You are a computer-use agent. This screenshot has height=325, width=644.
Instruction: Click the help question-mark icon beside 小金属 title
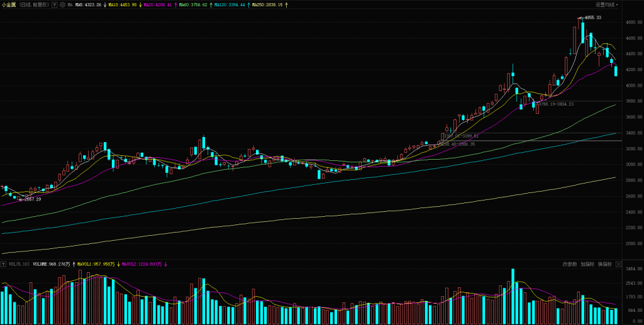[55, 4]
